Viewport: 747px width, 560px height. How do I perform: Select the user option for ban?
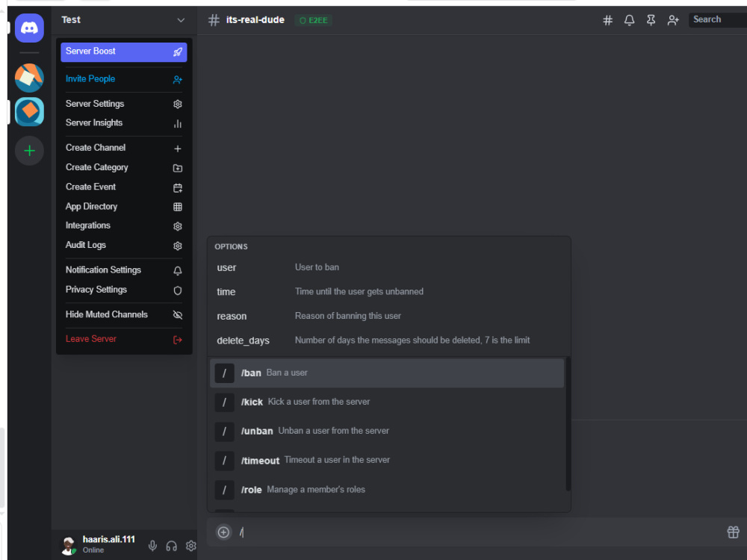(x=388, y=267)
